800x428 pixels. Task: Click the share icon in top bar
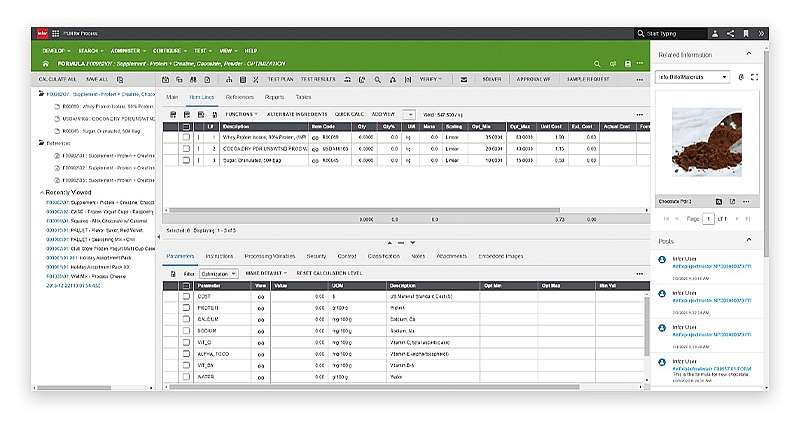click(x=729, y=34)
